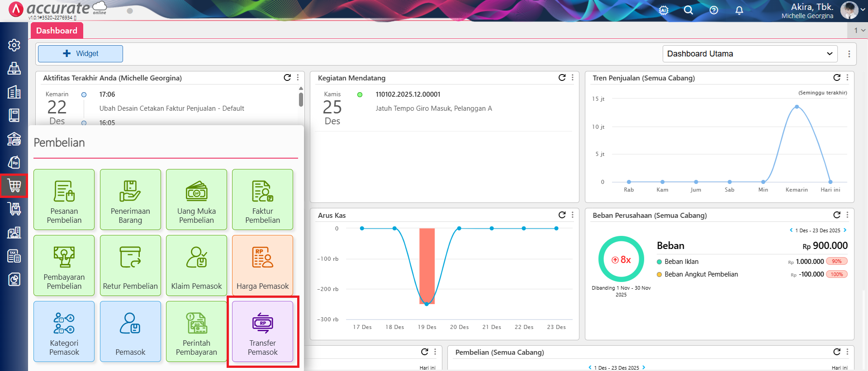The image size is (868, 371).
Task: Refresh the Arus Kas widget
Action: tap(562, 215)
